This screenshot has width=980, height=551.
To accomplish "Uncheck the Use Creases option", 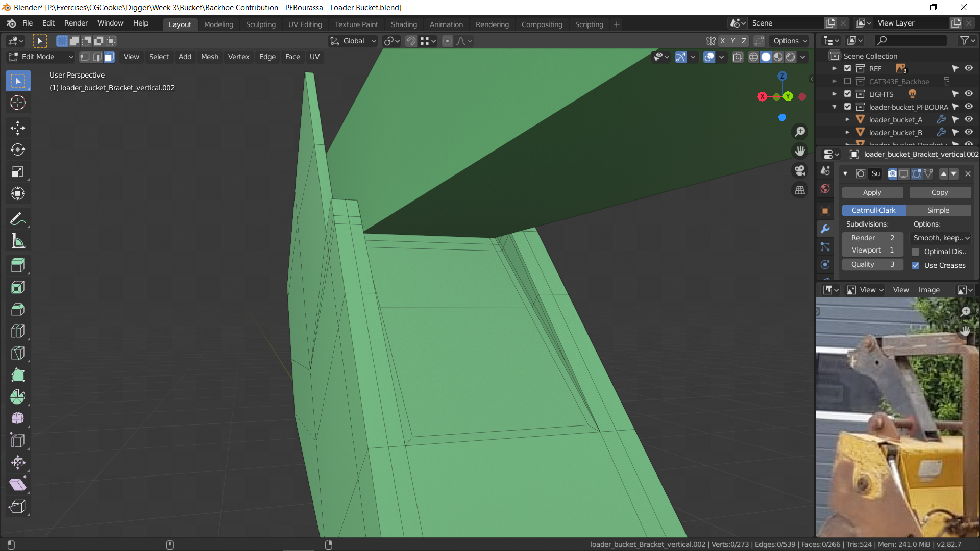I will point(916,265).
